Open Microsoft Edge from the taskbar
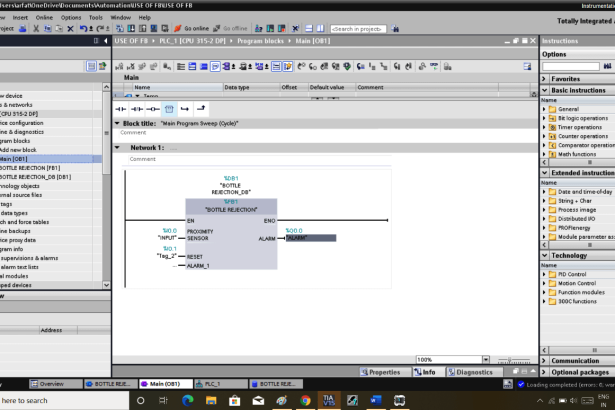Image resolution: width=615 pixels, height=410 pixels. [x=187, y=400]
